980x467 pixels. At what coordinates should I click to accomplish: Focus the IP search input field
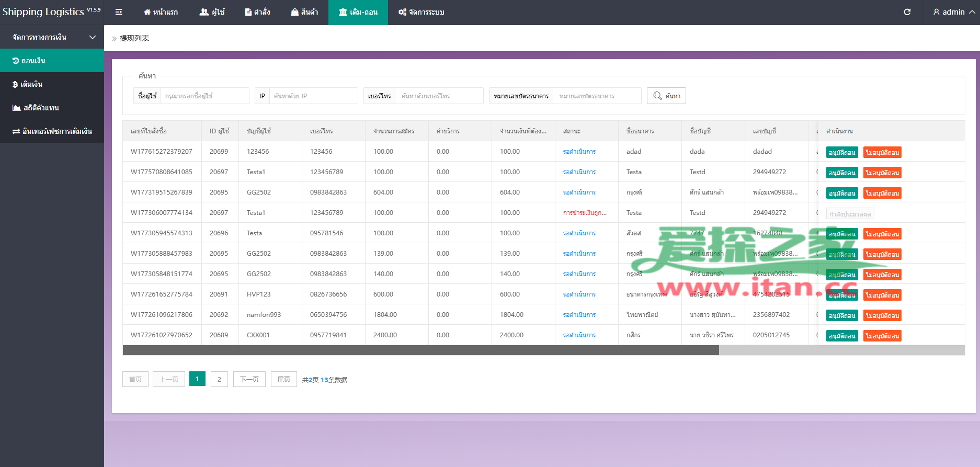pyautogui.click(x=313, y=96)
